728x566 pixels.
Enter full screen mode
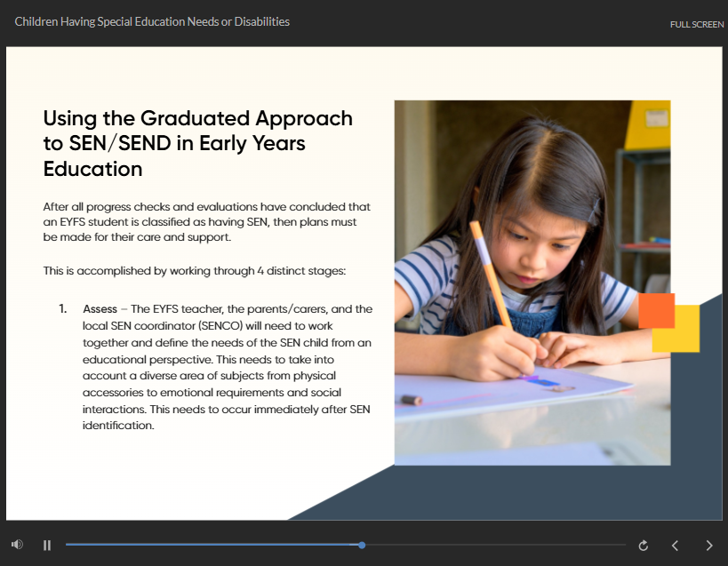[696, 24]
